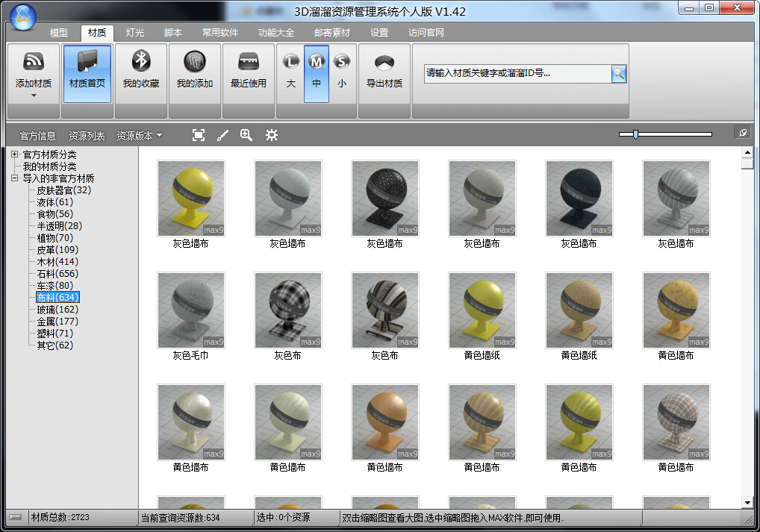This screenshot has width=760, height=532.
Task: Select the 液体(61) category
Action: click(55, 202)
